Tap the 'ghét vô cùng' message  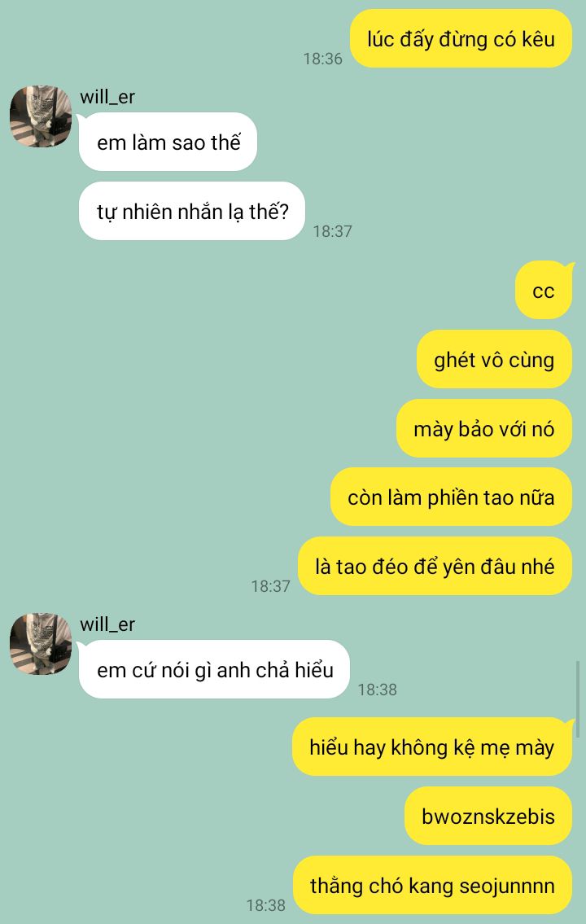point(494,360)
